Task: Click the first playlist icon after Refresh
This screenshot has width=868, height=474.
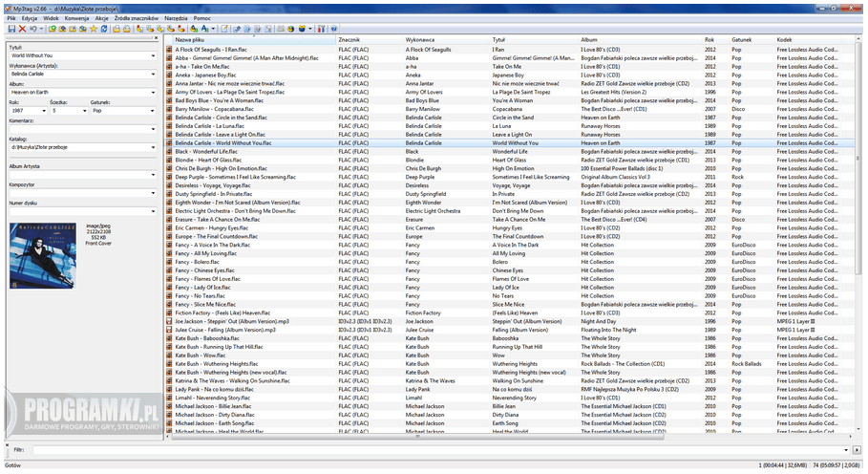Action: [x=116, y=29]
